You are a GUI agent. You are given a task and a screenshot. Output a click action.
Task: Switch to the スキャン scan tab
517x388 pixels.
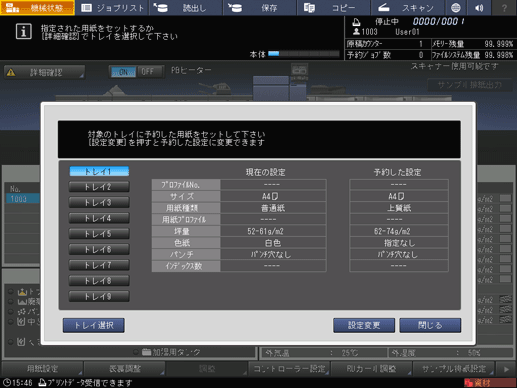click(407, 8)
